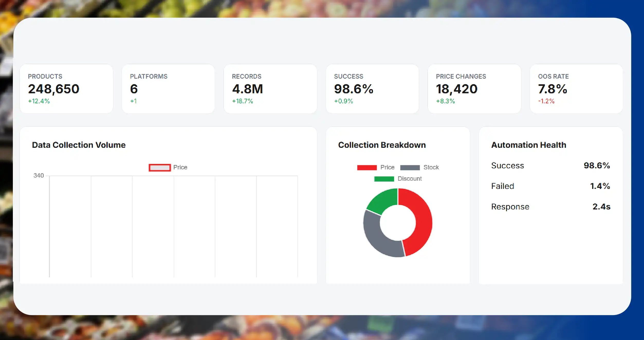The image size is (644, 340).
Task: Click the 340 y-axis label on volume chart
Action: coord(39,176)
